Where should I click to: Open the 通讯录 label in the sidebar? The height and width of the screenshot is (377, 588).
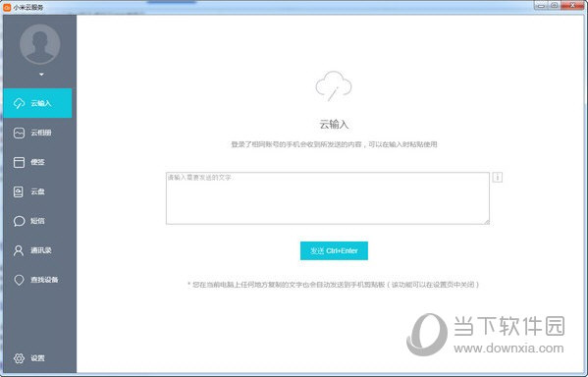pyautogui.click(x=41, y=250)
